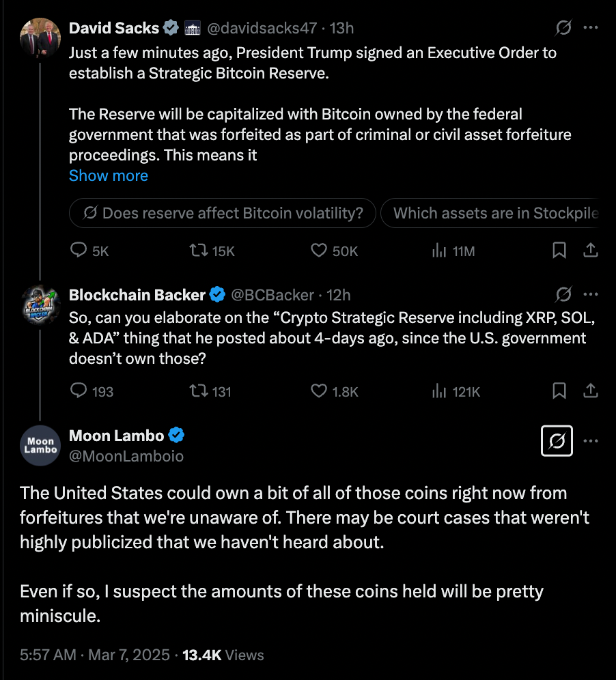The height and width of the screenshot is (680, 616).
Task: Expand post with Show more
Action: point(109,175)
